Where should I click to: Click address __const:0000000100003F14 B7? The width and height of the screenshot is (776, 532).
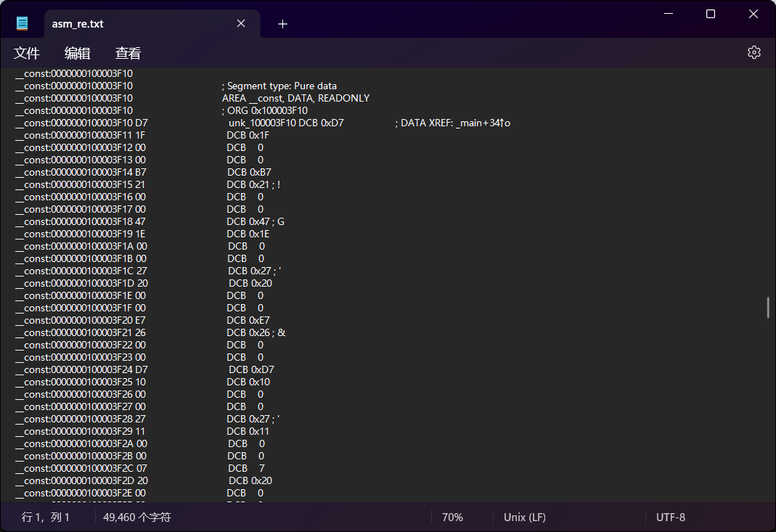81,172
